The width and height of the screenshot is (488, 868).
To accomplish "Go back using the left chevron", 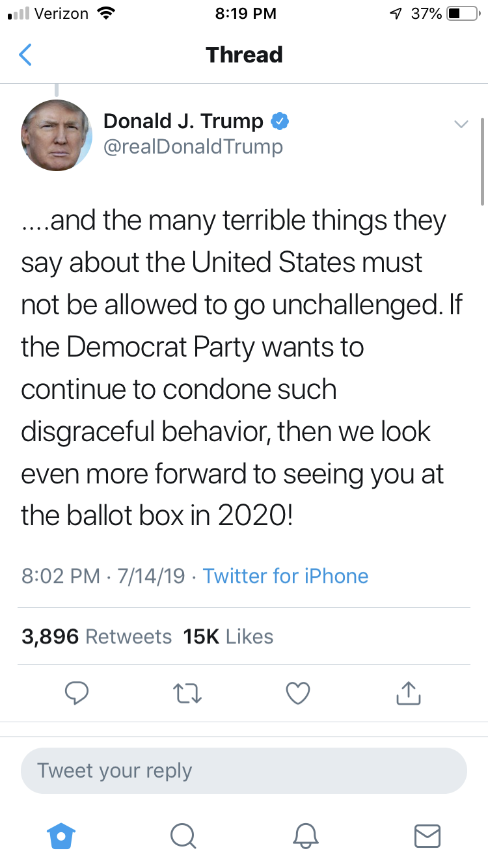I will (x=25, y=55).
